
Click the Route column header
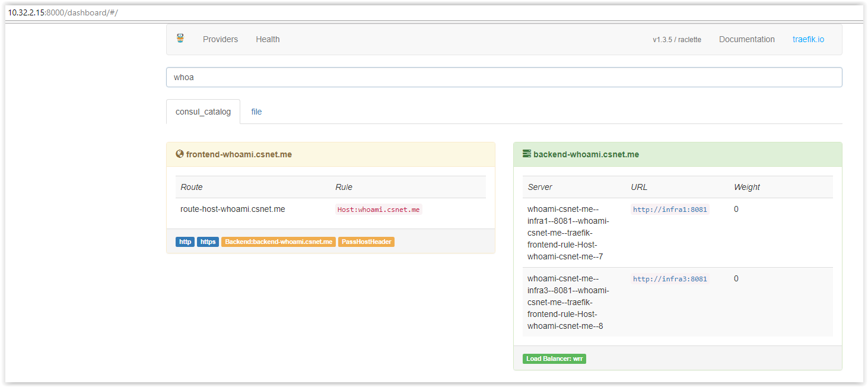click(x=192, y=187)
